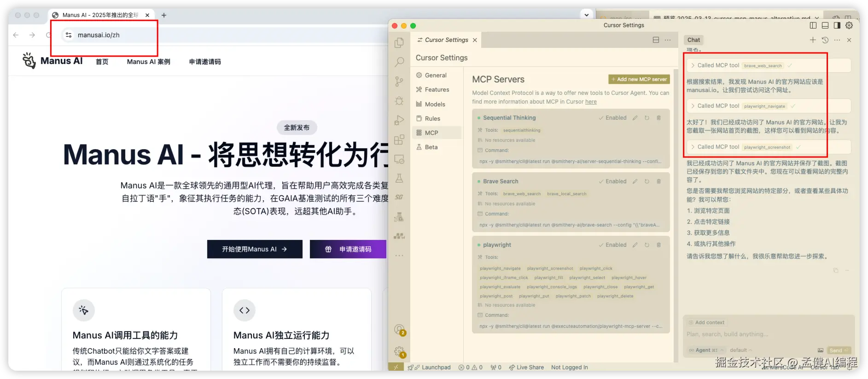Open Remote Explorer in activity bar

tap(399, 159)
